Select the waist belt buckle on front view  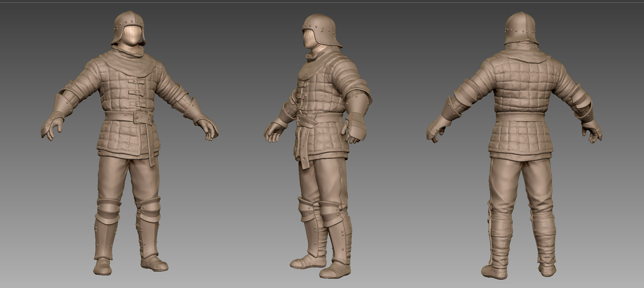tap(141, 118)
